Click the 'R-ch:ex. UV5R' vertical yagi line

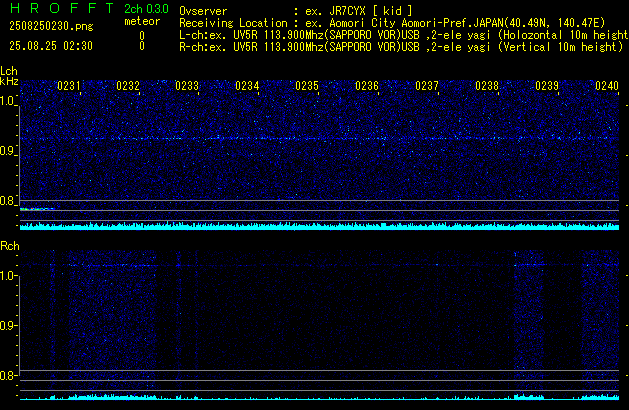pos(401,47)
